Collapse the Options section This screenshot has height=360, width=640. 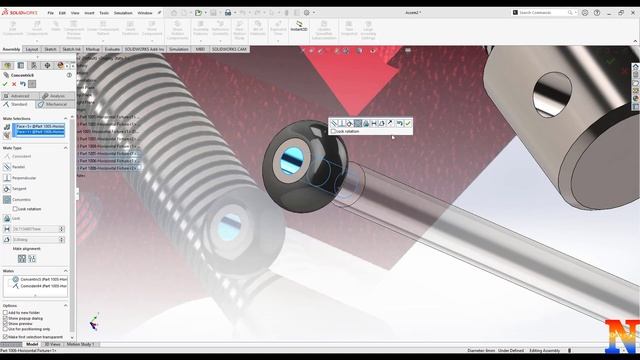(x=65, y=305)
